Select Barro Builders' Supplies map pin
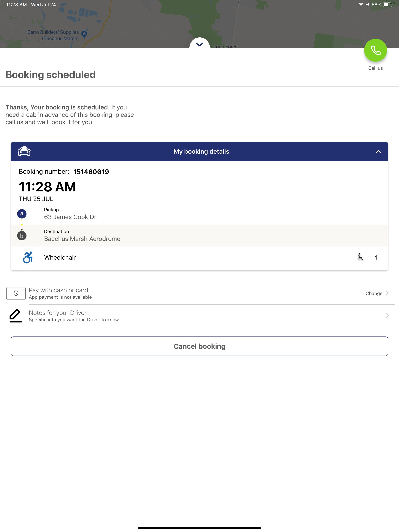 pyautogui.click(x=84, y=34)
